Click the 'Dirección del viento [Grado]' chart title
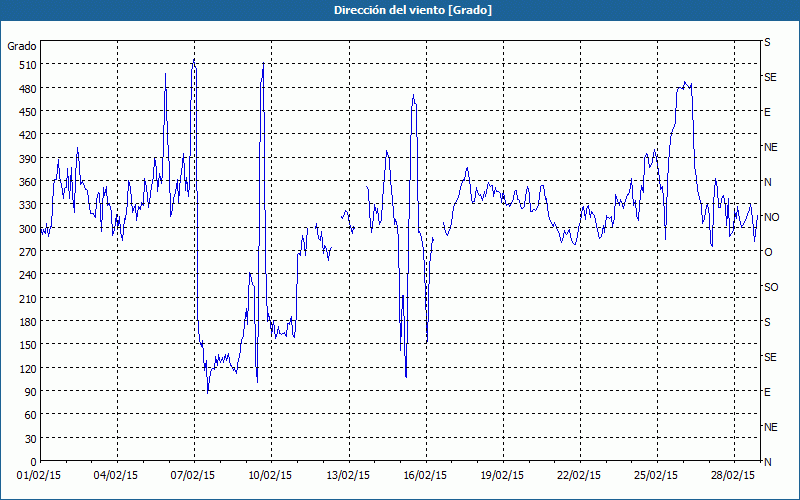This screenshot has width=800, height=500. click(413, 10)
